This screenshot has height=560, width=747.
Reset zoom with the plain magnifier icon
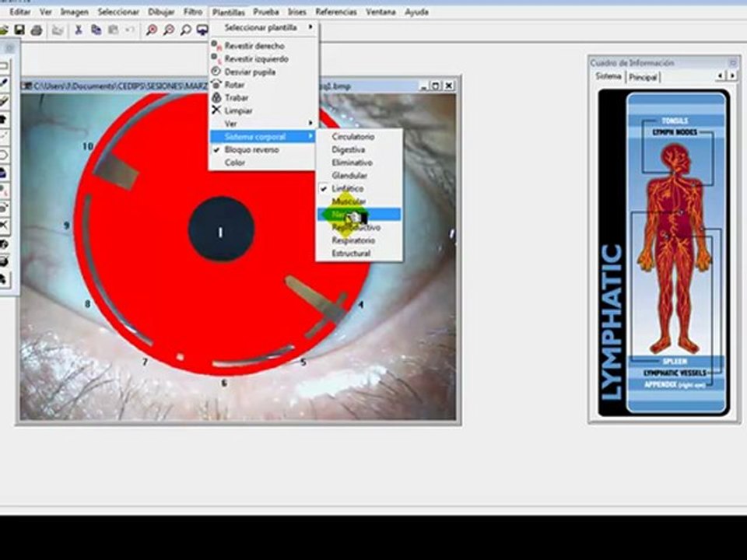(186, 30)
